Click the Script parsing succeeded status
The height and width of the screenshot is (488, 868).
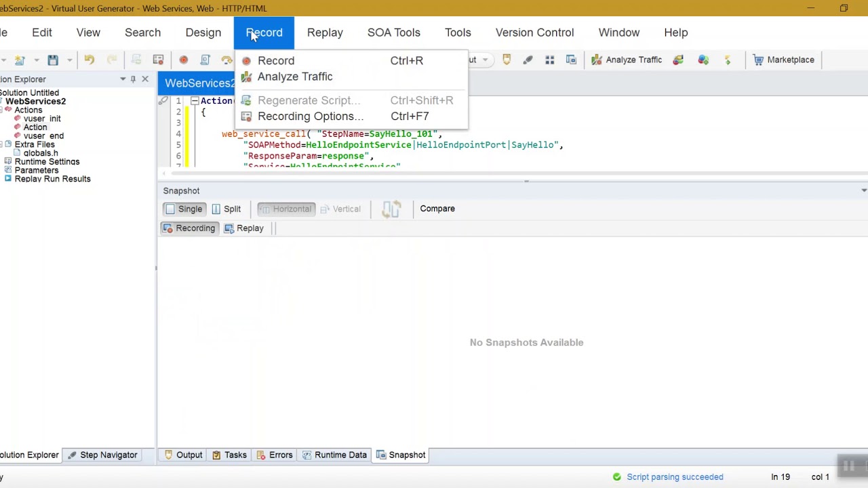668,477
